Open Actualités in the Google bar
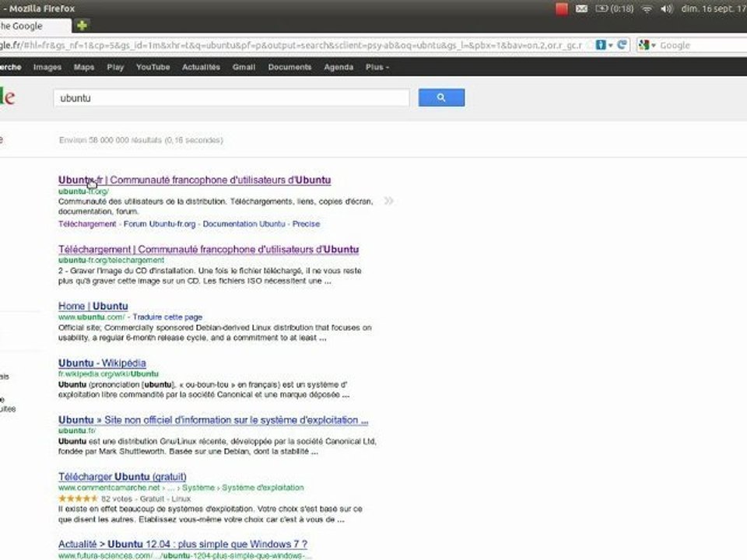Viewport: 747px width, 560px height. [201, 67]
